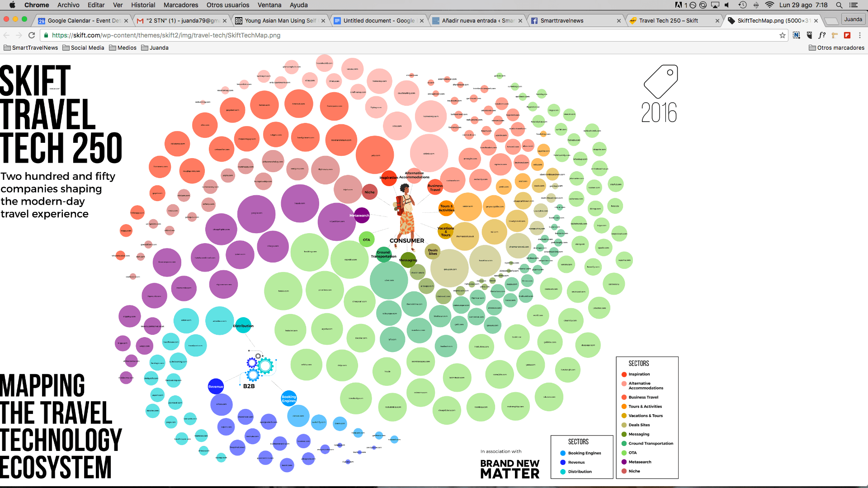Image resolution: width=868 pixels, height=488 pixels.
Task: Click the Bluetooth icon in menu bar
Action: tap(756, 5)
